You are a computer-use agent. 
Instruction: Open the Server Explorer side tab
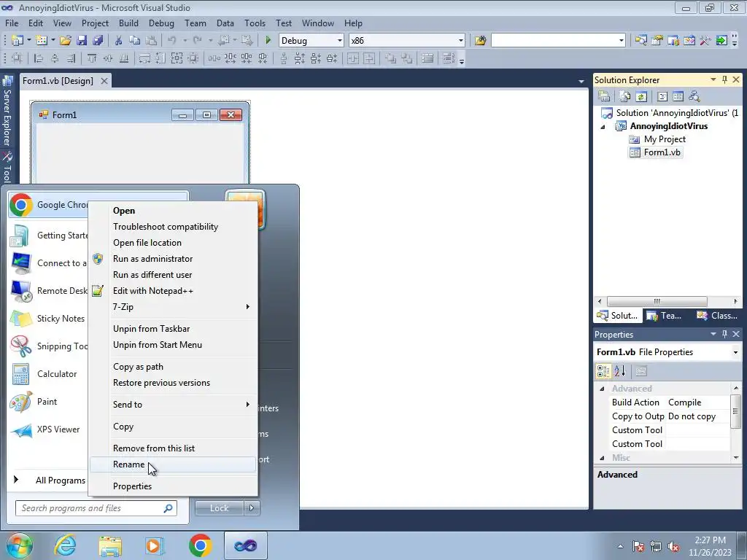[7, 112]
